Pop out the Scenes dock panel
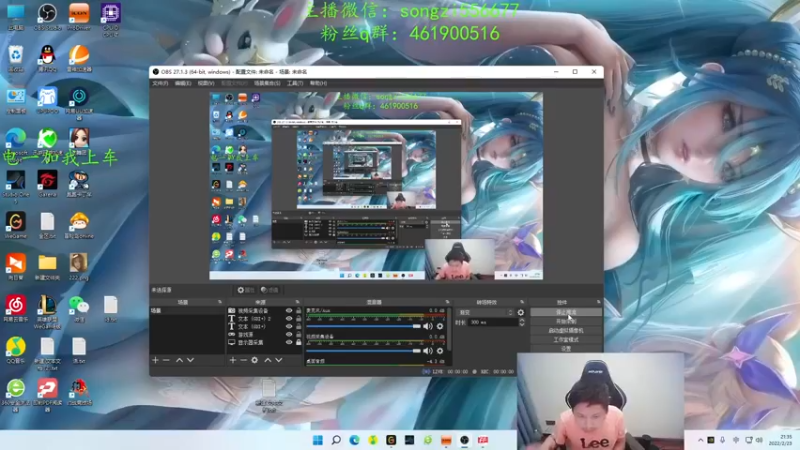800x450 pixels. pyautogui.click(x=220, y=302)
